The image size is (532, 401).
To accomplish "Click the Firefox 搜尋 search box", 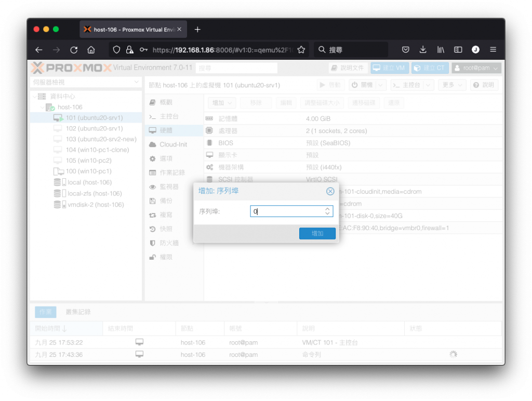I will (x=351, y=50).
